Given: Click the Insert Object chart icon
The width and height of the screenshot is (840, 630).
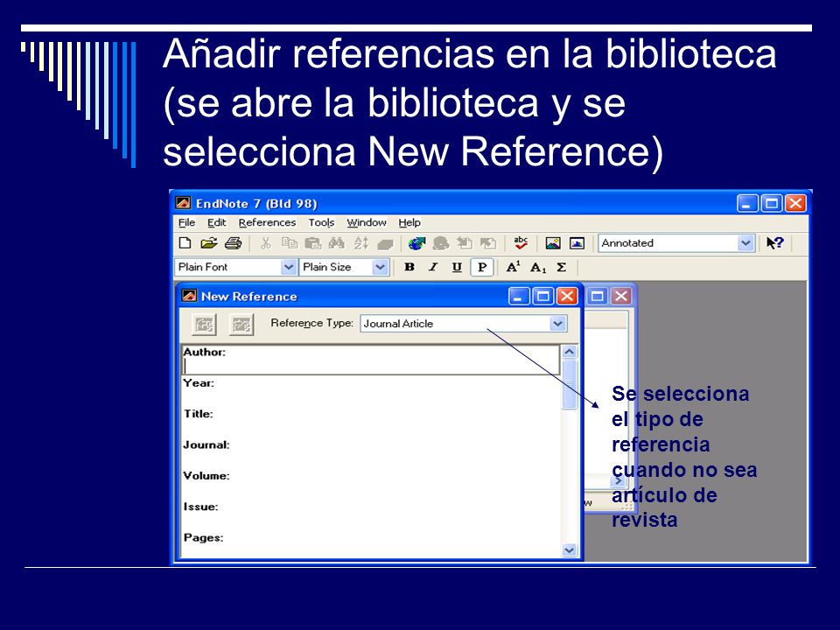Looking at the screenshot, I should tap(577, 243).
